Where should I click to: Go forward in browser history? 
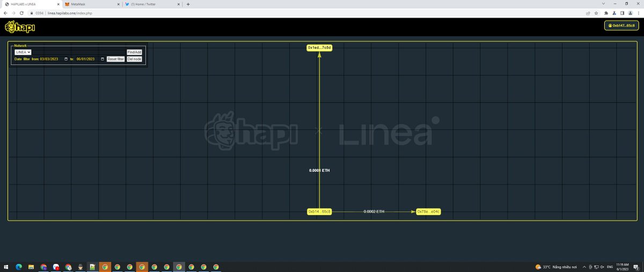point(13,13)
